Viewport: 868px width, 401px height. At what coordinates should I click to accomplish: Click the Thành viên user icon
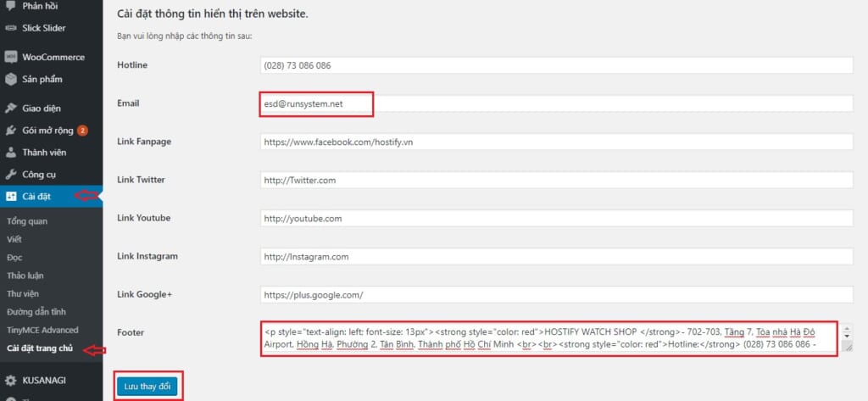(x=10, y=153)
